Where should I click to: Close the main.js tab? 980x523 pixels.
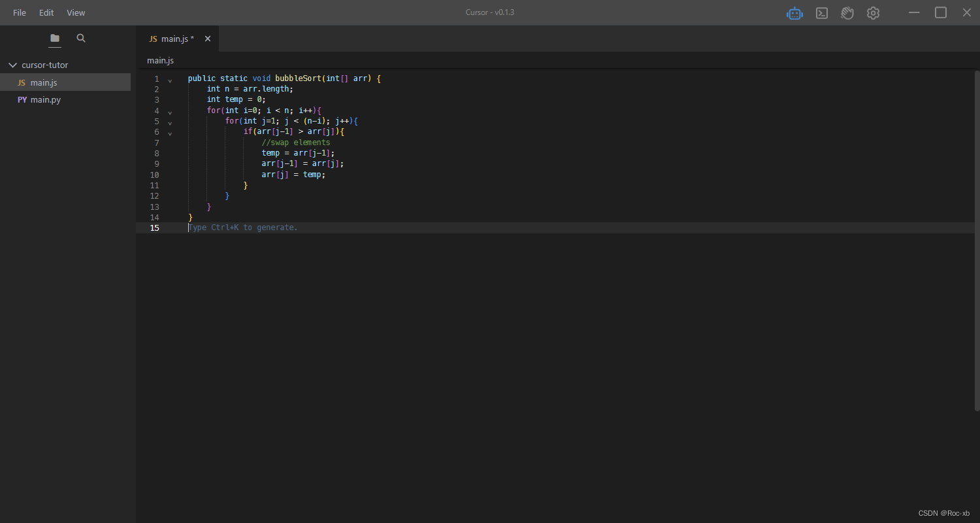coord(207,39)
